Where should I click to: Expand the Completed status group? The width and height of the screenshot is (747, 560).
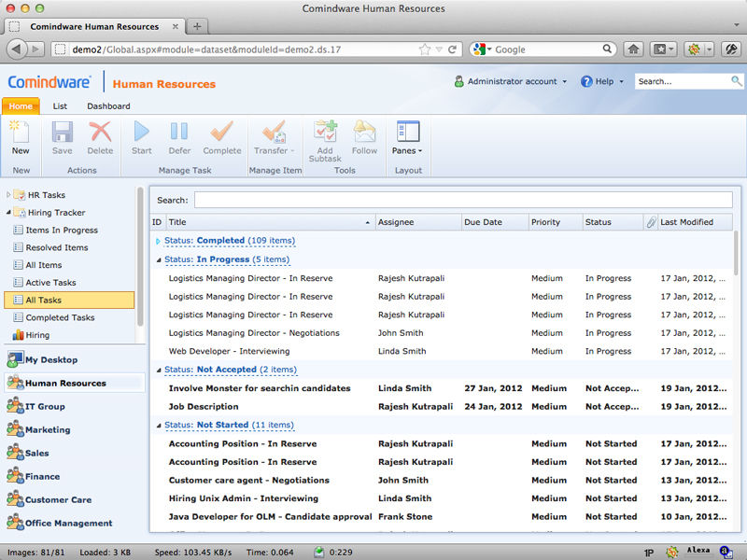(158, 241)
